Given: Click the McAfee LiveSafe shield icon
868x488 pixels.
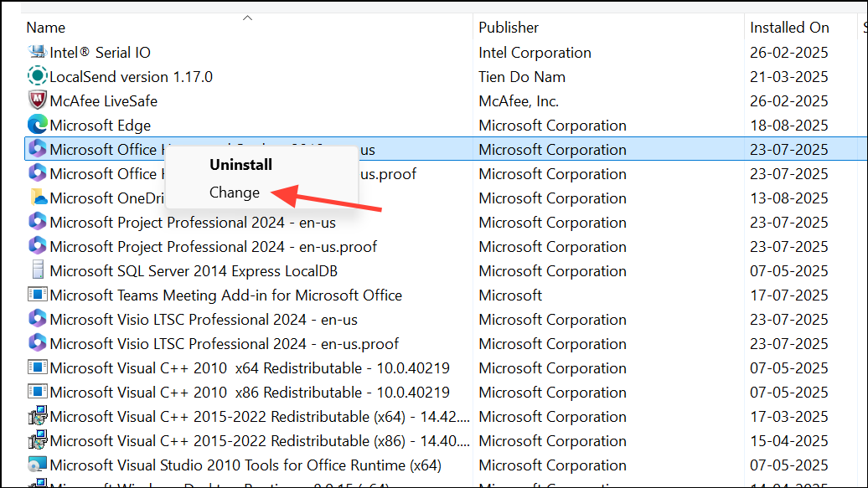Looking at the screenshot, I should coord(37,100).
